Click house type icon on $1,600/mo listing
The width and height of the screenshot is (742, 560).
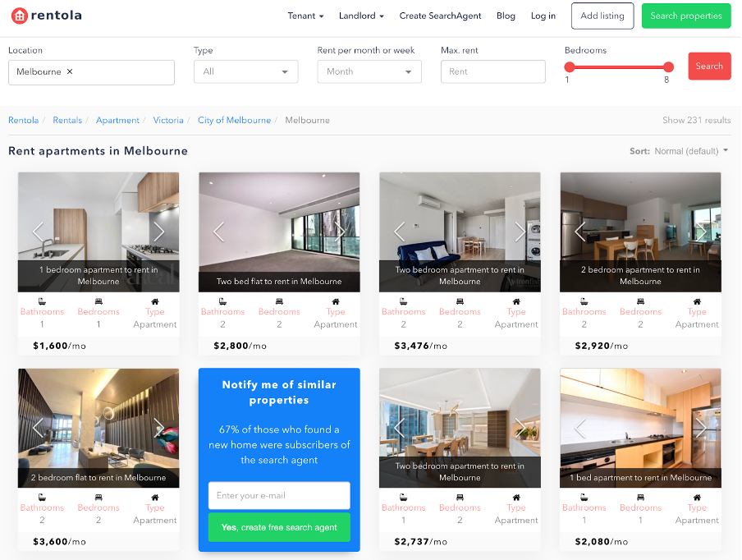[155, 301]
